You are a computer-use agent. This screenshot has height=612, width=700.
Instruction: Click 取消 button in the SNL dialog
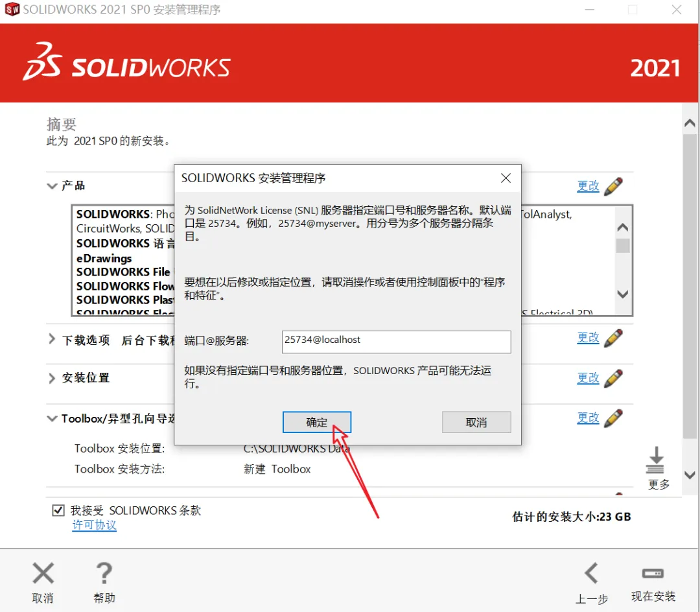click(x=476, y=422)
